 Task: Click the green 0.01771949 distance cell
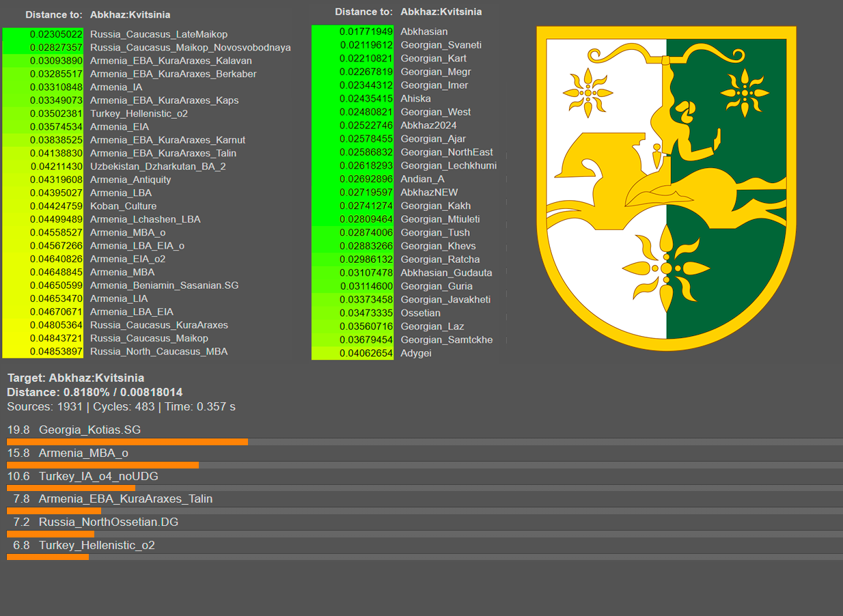tap(353, 31)
